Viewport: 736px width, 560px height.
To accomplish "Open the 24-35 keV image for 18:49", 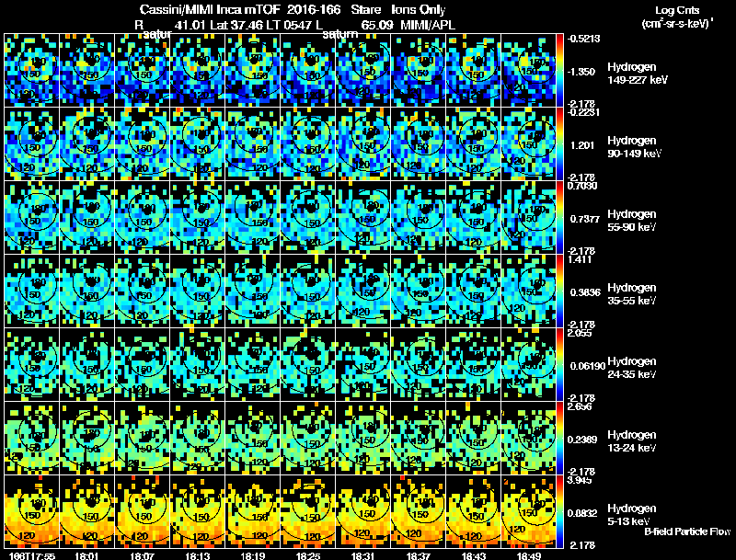I will (x=528, y=365).
